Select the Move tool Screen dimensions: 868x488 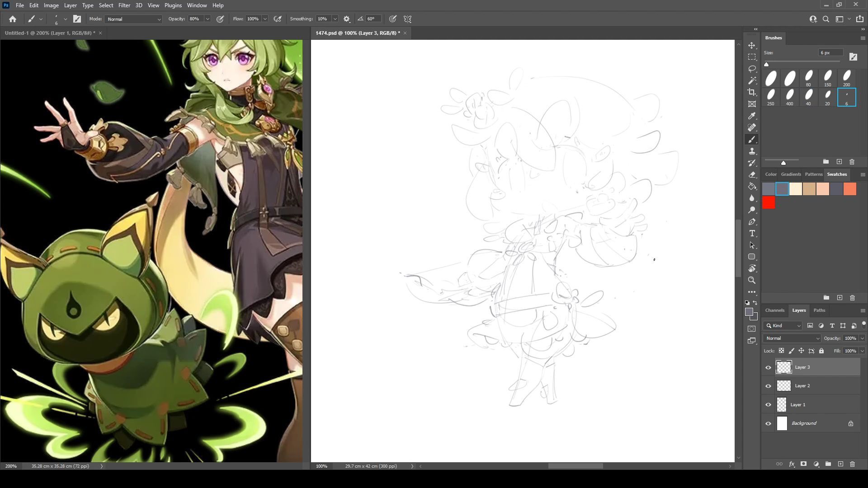click(752, 46)
